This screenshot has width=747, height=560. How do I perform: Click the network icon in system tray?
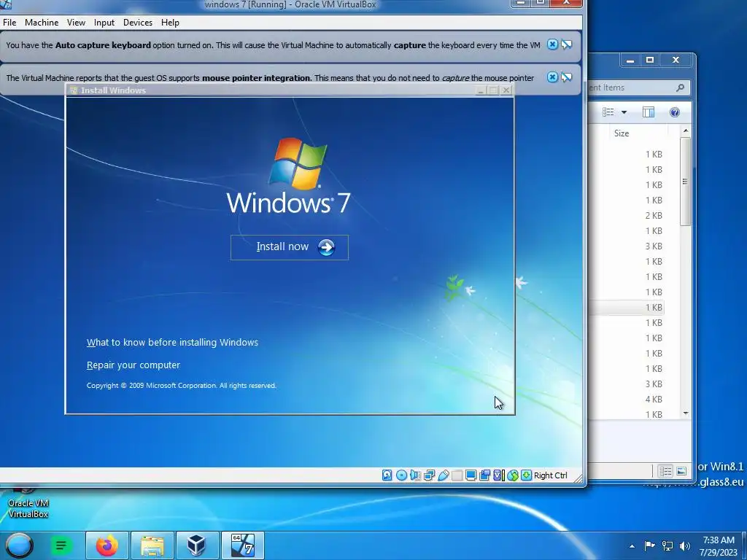point(667,546)
